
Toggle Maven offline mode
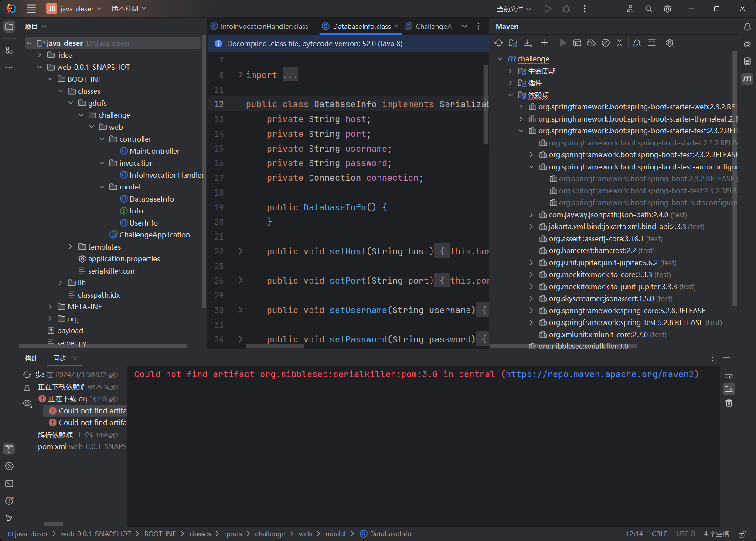591,43
